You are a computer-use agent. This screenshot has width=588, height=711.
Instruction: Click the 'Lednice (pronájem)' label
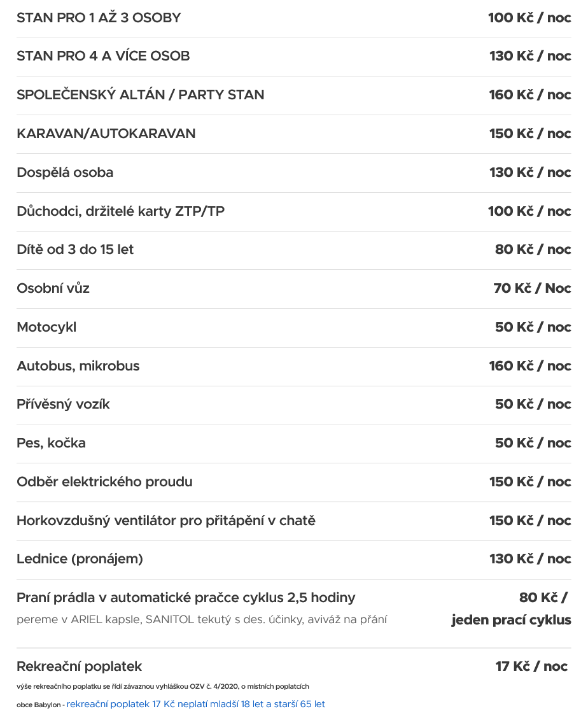click(80, 559)
